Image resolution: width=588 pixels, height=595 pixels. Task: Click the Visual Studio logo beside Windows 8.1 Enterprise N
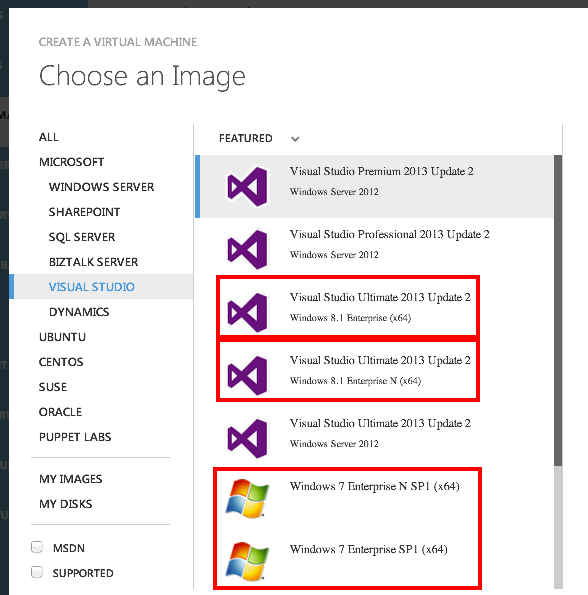(247, 375)
